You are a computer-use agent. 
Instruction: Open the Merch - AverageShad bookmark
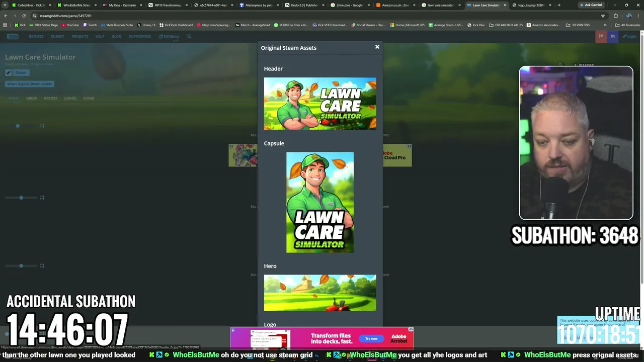[x=253, y=25]
